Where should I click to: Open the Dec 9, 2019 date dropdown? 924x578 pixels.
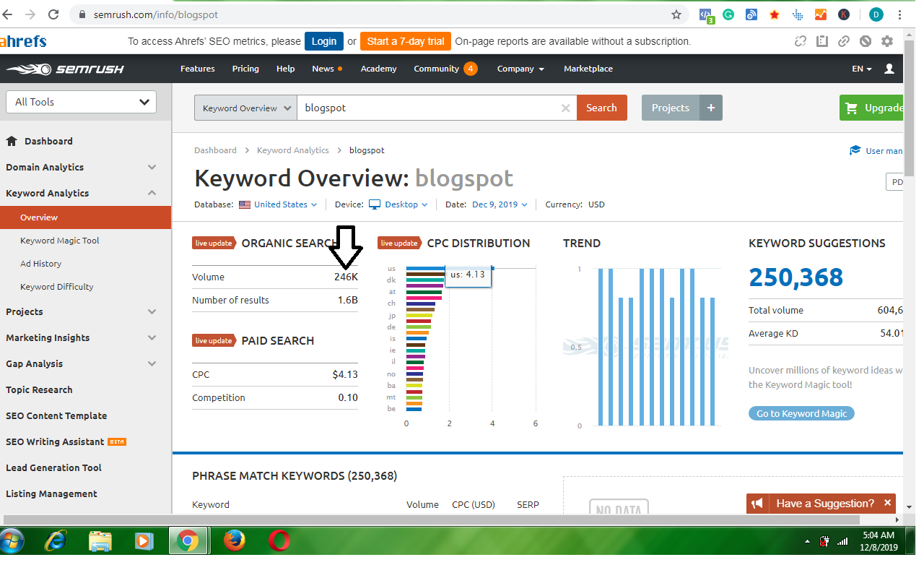(500, 204)
